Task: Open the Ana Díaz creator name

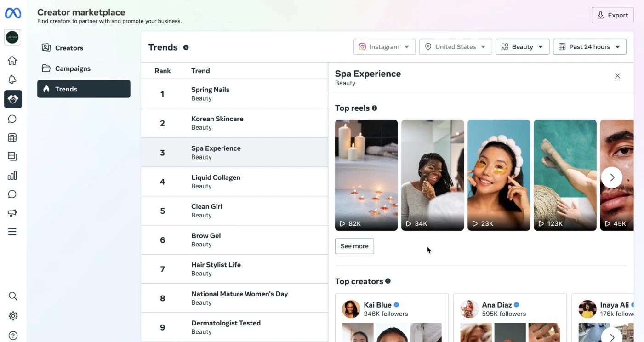Action: (x=496, y=305)
